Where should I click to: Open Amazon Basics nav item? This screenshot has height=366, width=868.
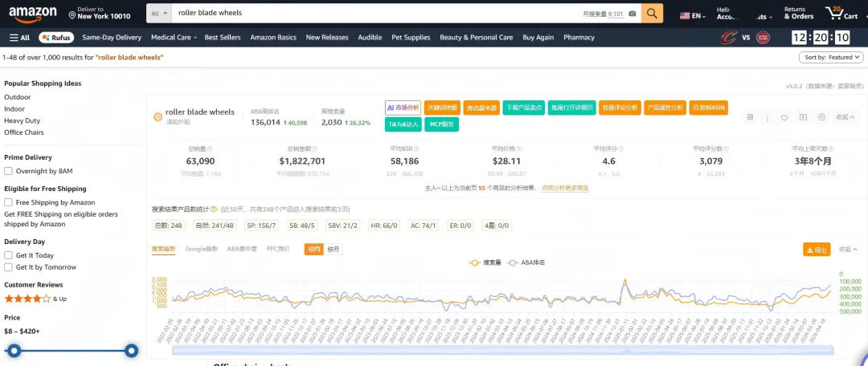273,38
